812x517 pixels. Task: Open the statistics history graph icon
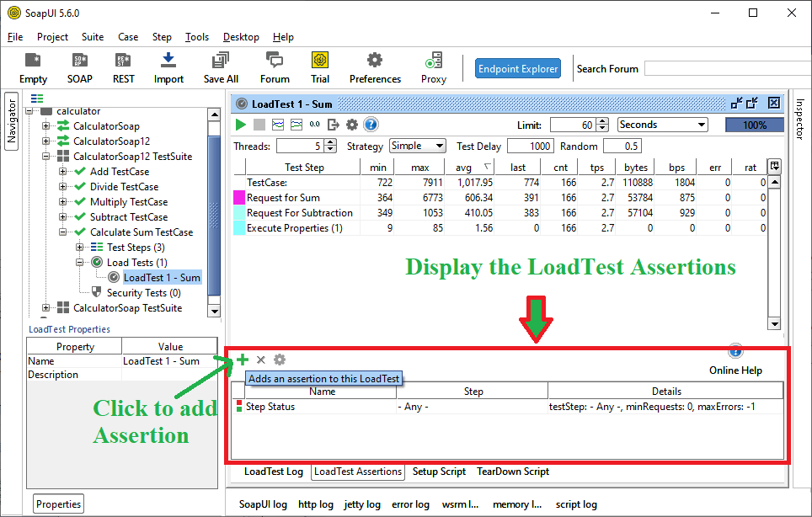(x=296, y=125)
